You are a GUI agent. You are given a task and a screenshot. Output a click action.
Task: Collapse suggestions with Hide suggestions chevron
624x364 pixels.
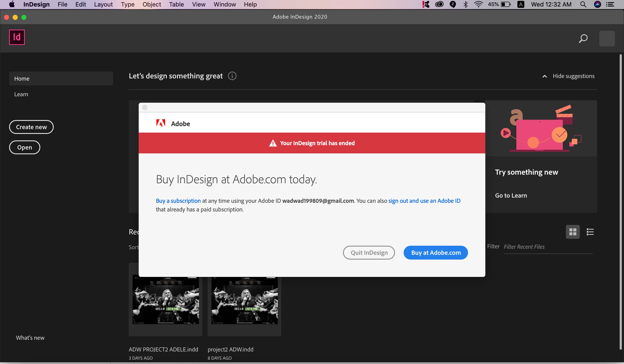[x=544, y=76]
